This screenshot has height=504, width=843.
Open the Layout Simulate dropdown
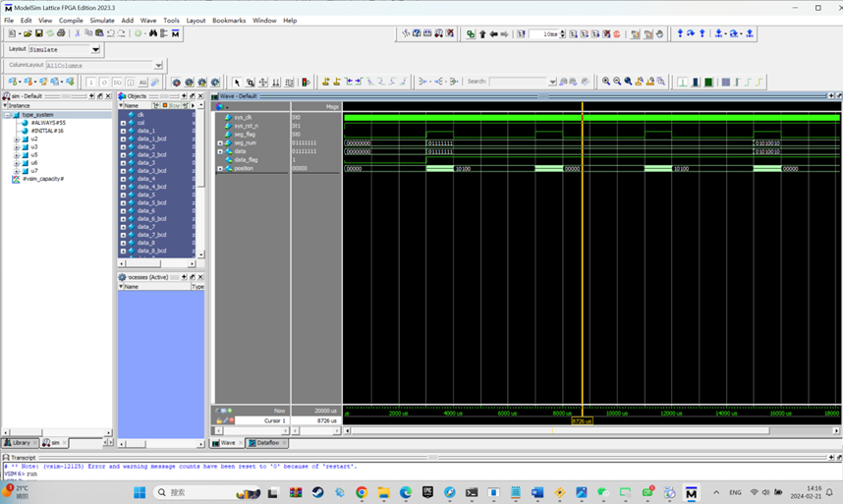(x=95, y=49)
